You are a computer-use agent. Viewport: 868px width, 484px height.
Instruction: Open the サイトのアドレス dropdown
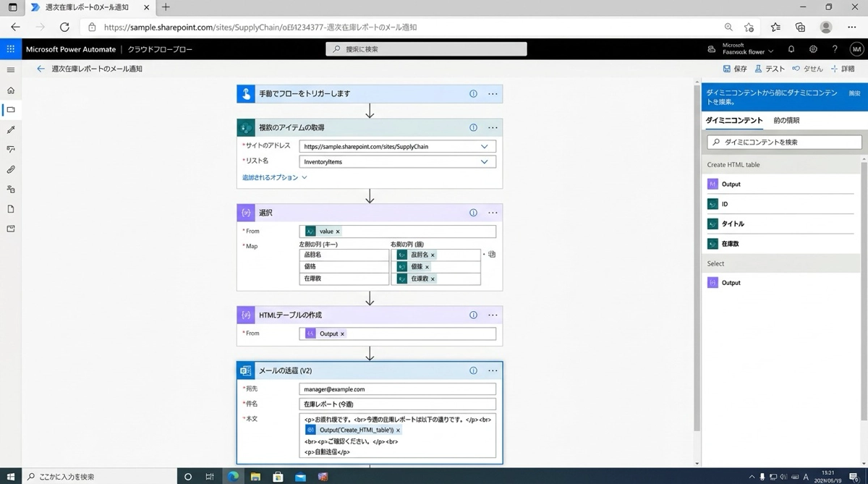(x=484, y=146)
